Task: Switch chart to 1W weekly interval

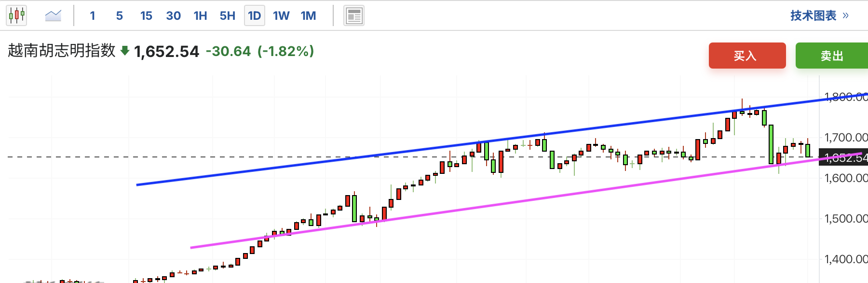Action: tap(281, 16)
